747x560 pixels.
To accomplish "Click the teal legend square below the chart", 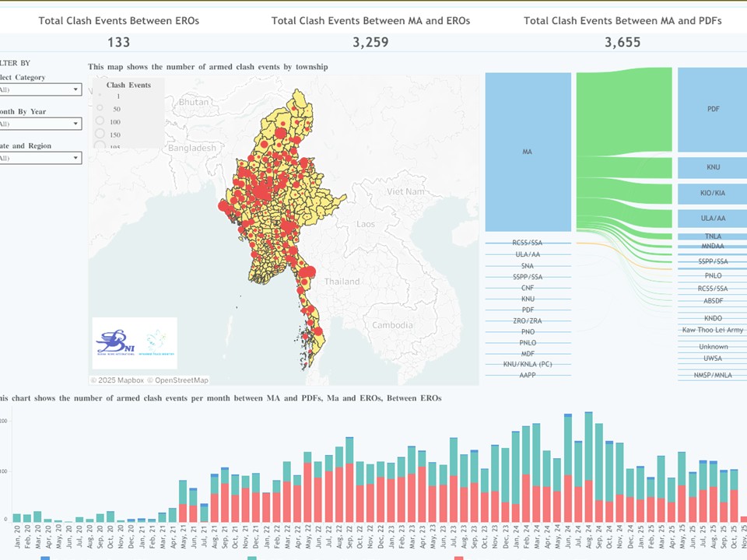I will point(251,558).
